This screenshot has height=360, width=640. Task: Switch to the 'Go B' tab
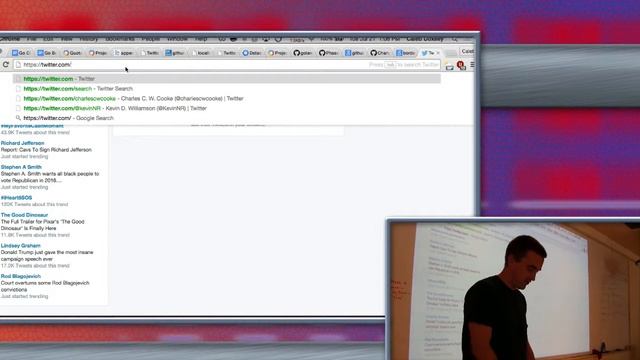pyautogui.click(x=47, y=53)
